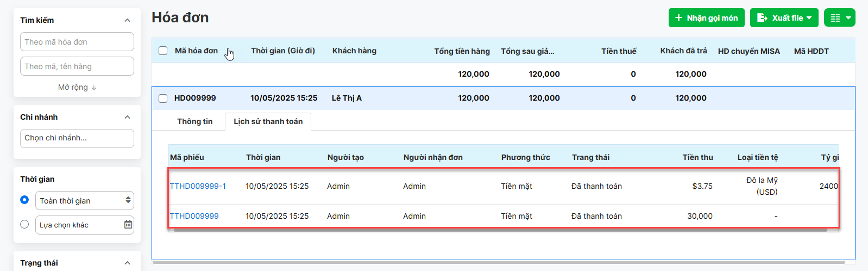The height and width of the screenshot is (271, 868).
Task: Open the Chọn chi nhánh dropdown
Action: click(x=77, y=138)
